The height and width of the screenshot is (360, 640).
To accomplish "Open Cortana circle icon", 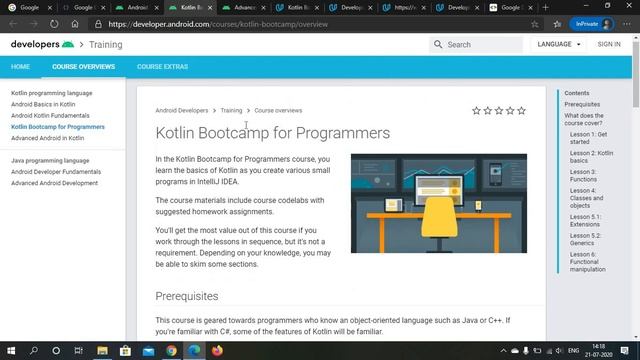I will [56, 351].
